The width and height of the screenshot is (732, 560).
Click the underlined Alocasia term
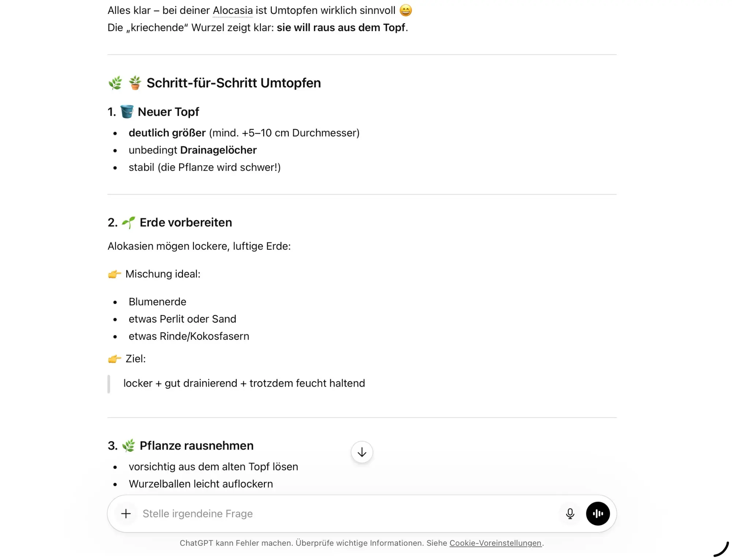233,10
